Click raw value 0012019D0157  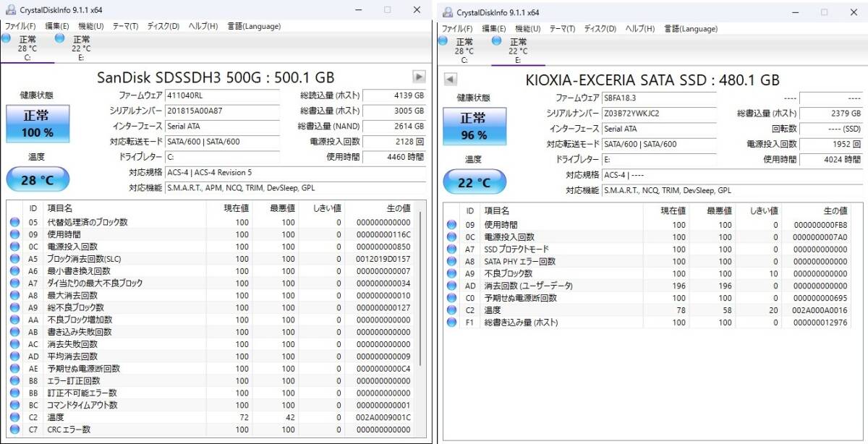[383, 259]
